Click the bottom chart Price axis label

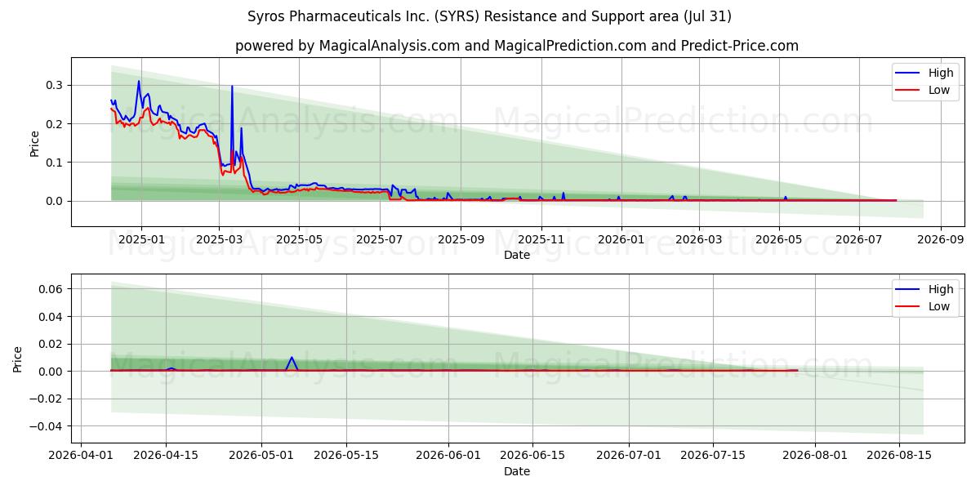[18, 359]
